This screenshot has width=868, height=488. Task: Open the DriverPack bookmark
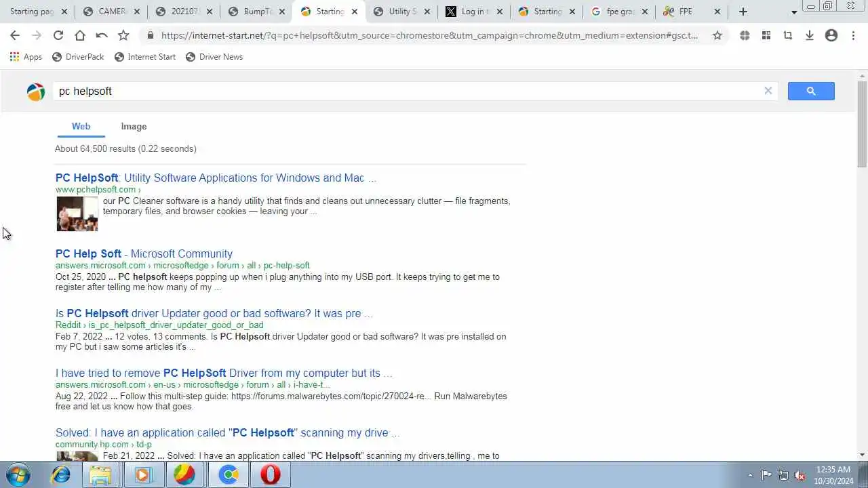(78, 57)
